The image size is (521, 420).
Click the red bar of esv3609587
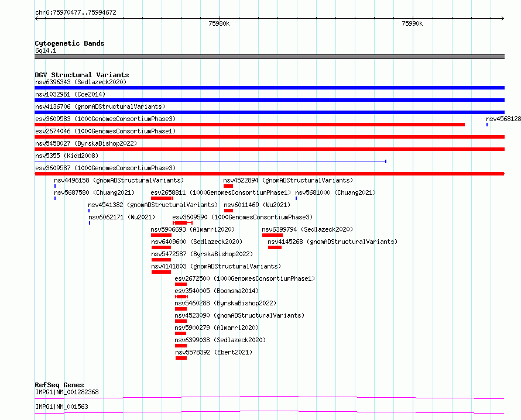tap(269, 174)
